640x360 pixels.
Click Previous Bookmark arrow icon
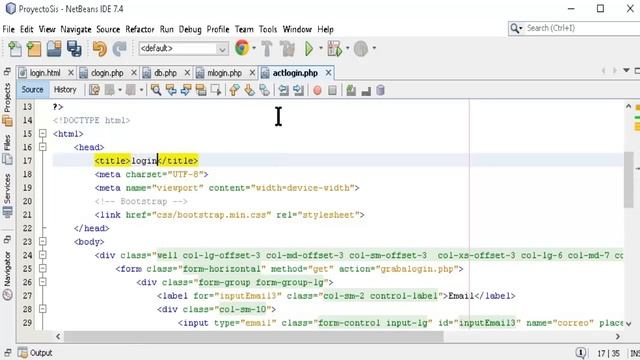[x=234, y=90]
